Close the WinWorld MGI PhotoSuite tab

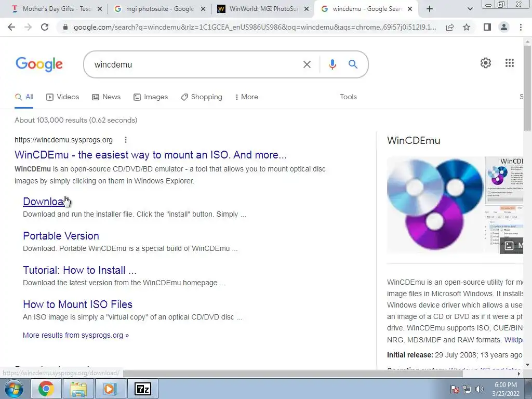coord(307,9)
